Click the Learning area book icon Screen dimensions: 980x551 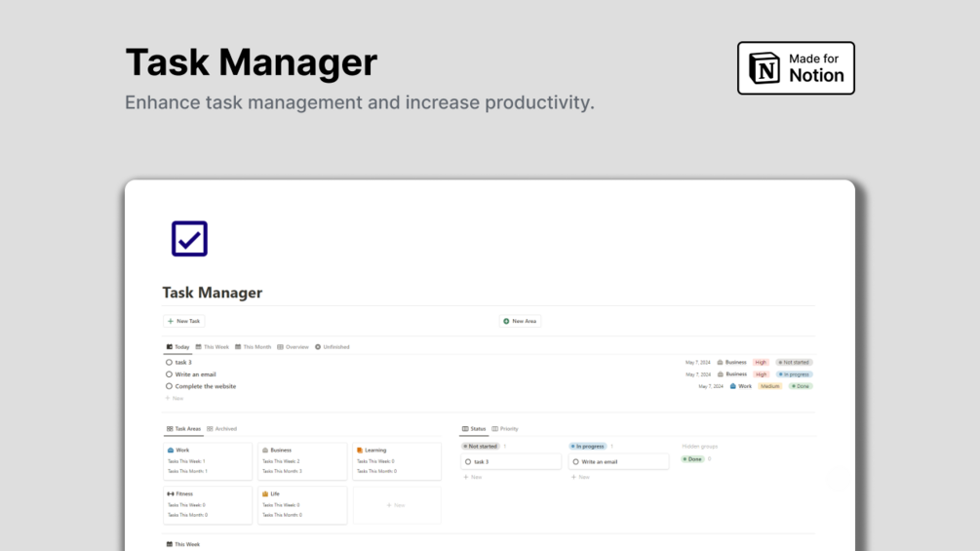tap(360, 451)
